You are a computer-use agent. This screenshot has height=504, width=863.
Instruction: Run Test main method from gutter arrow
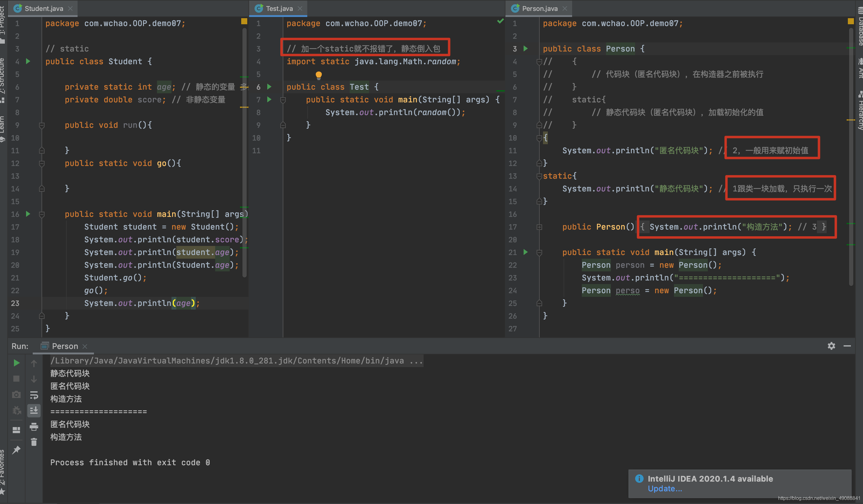click(x=269, y=99)
